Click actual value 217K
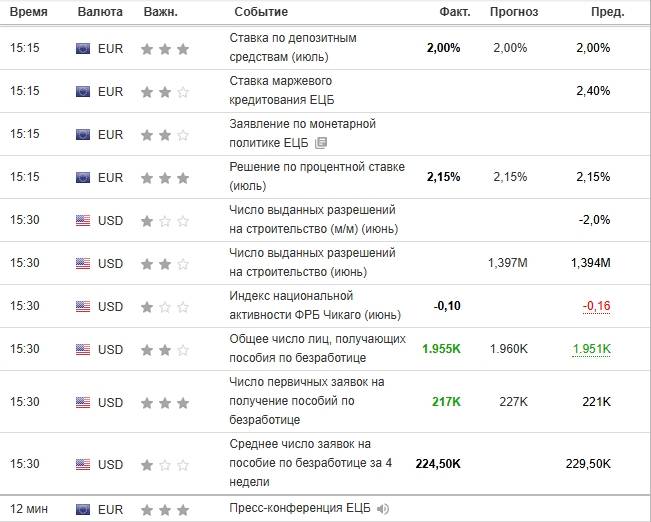Image resolution: width=651 pixels, height=522 pixels. point(446,402)
